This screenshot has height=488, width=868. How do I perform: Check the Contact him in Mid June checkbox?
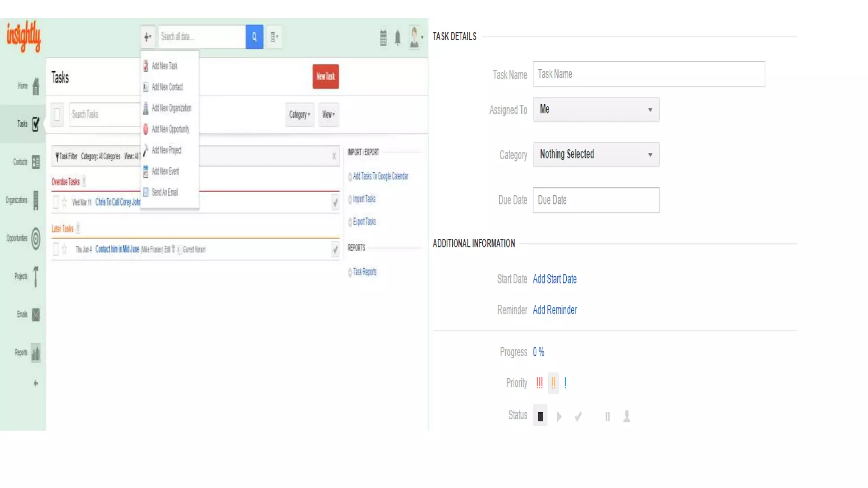[56, 249]
